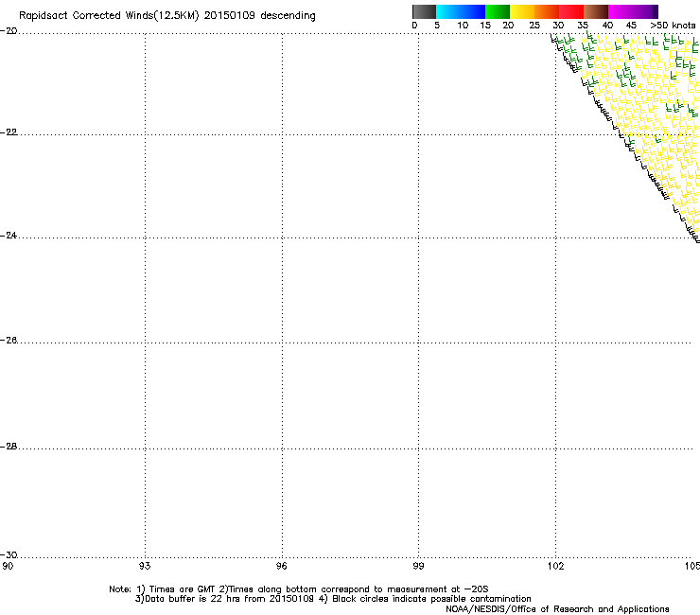Click the 'measurement at -20S' note text
Viewport: 700px width, 615px height.
(438, 589)
